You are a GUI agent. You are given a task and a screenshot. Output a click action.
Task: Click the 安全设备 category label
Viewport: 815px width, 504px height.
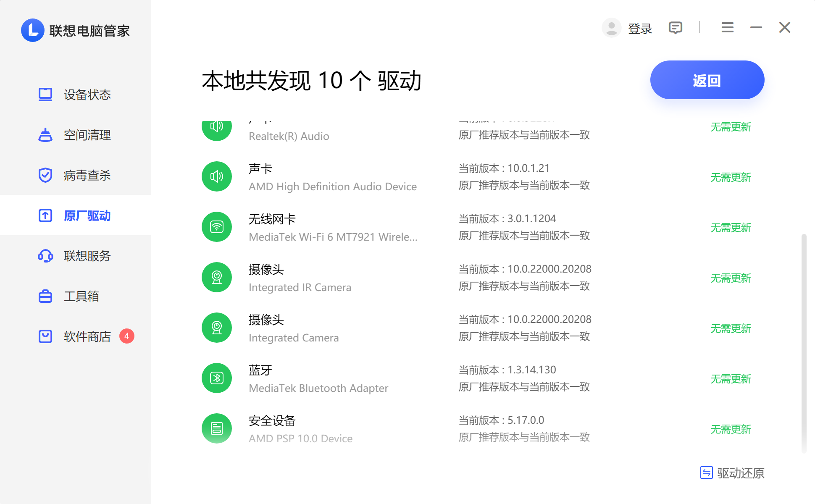coord(272,420)
